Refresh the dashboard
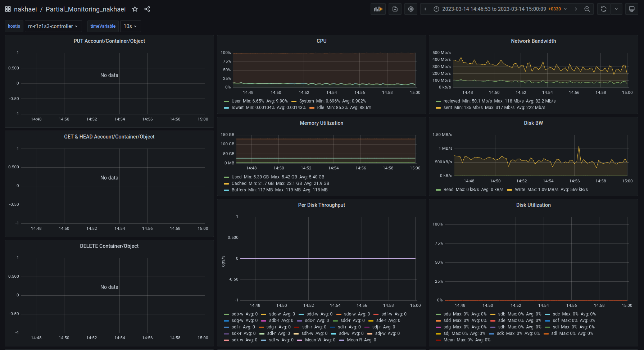The width and height of the screenshot is (644, 350). (x=604, y=9)
